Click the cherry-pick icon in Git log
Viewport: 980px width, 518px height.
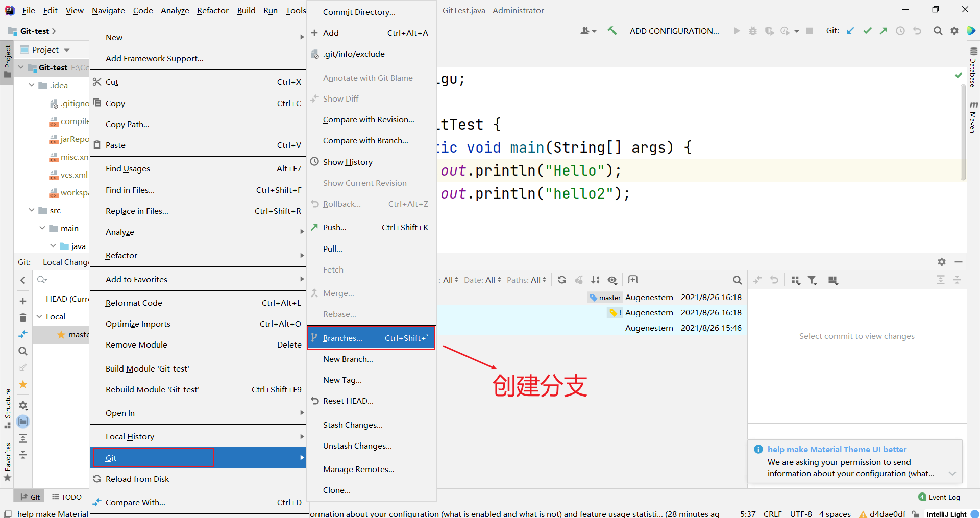click(x=579, y=280)
